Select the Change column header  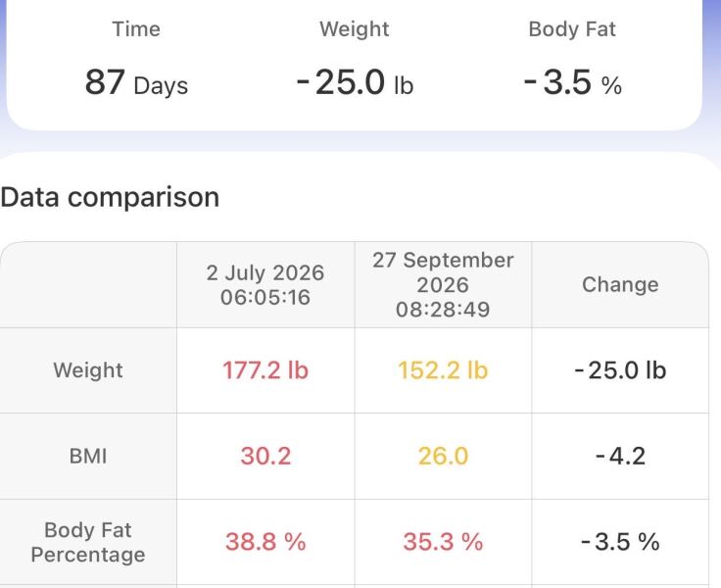[x=620, y=285]
